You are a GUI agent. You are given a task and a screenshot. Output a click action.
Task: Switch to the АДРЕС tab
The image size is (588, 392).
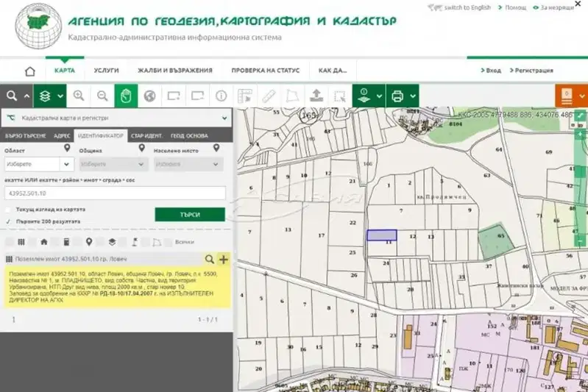[x=62, y=135]
